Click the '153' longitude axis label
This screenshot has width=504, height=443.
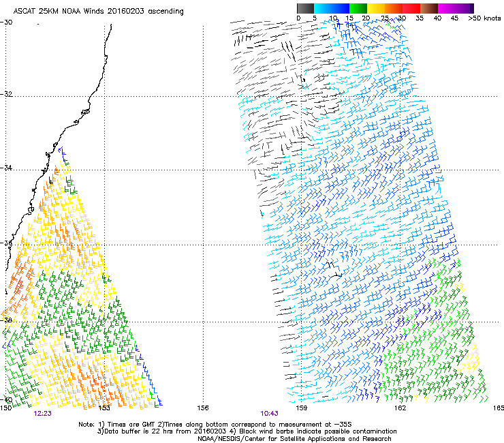(x=104, y=408)
